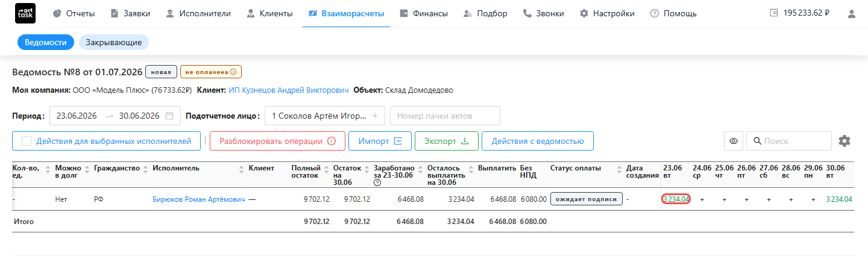Open Звонки section

tap(543, 13)
